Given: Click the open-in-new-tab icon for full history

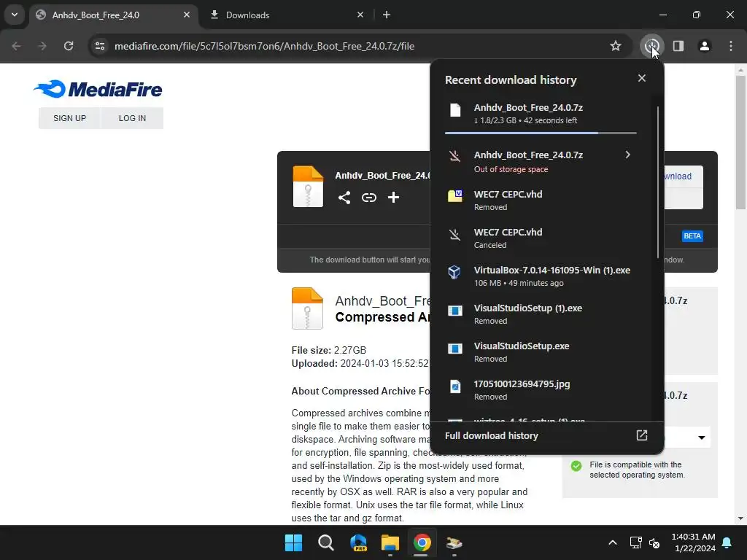Looking at the screenshot, I should pos(642,435).
